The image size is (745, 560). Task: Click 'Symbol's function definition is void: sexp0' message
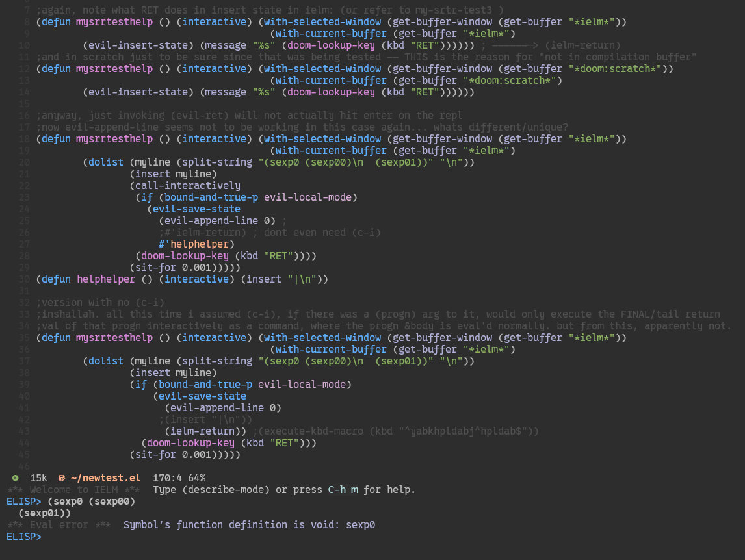coord(249,525)
